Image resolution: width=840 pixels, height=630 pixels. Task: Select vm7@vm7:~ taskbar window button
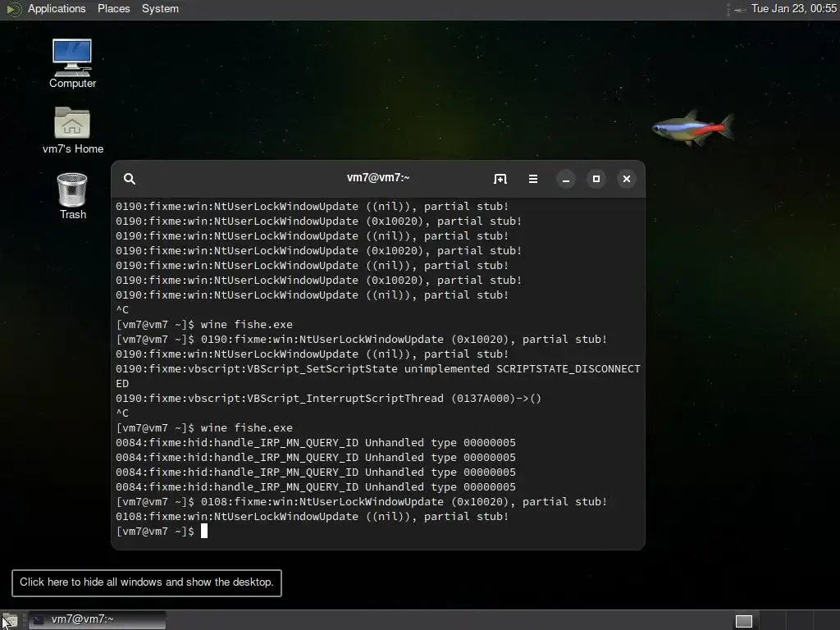click(97, 620)
